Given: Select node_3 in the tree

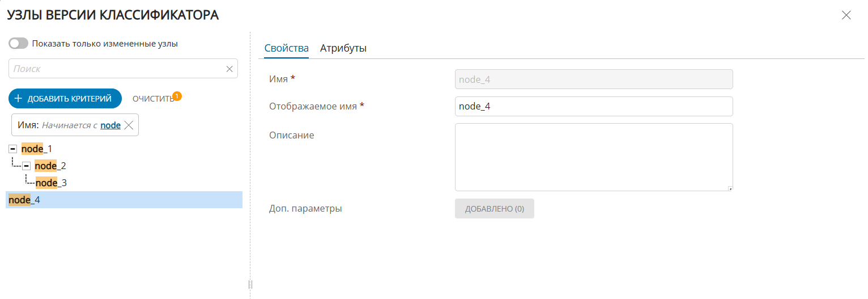Looking at the screenshot, I should pos(52,183).
